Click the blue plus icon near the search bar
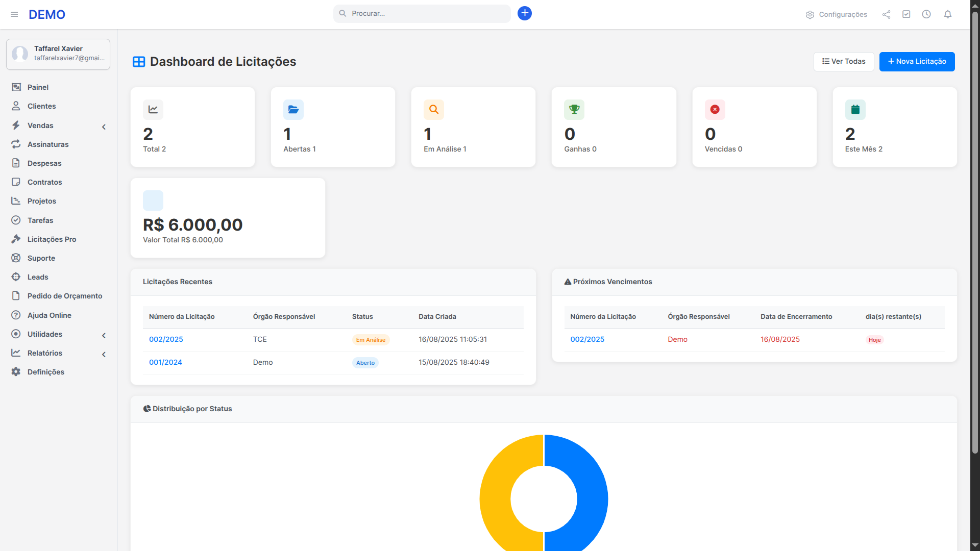The width and height of the screenshot is (980, 551). point(525,13)
